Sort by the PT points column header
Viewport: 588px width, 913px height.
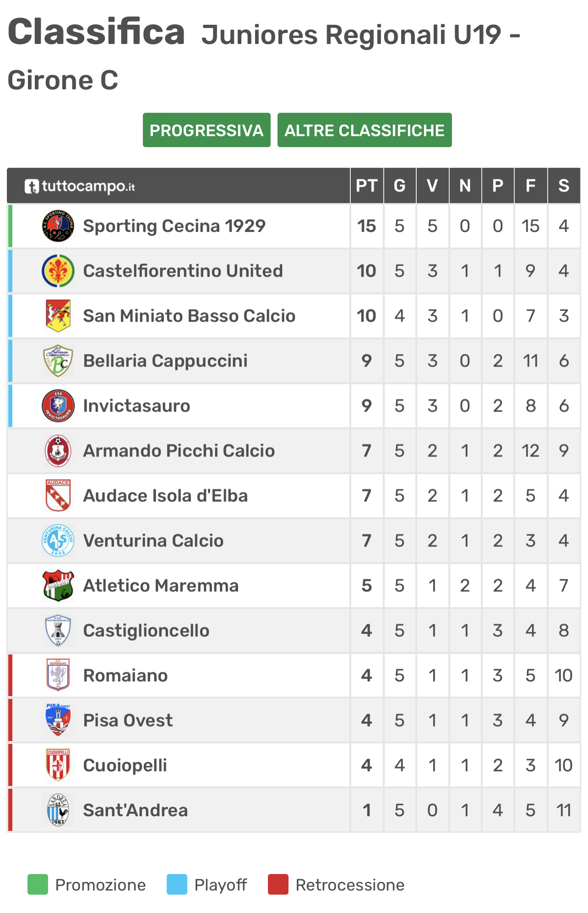point(367,186)
